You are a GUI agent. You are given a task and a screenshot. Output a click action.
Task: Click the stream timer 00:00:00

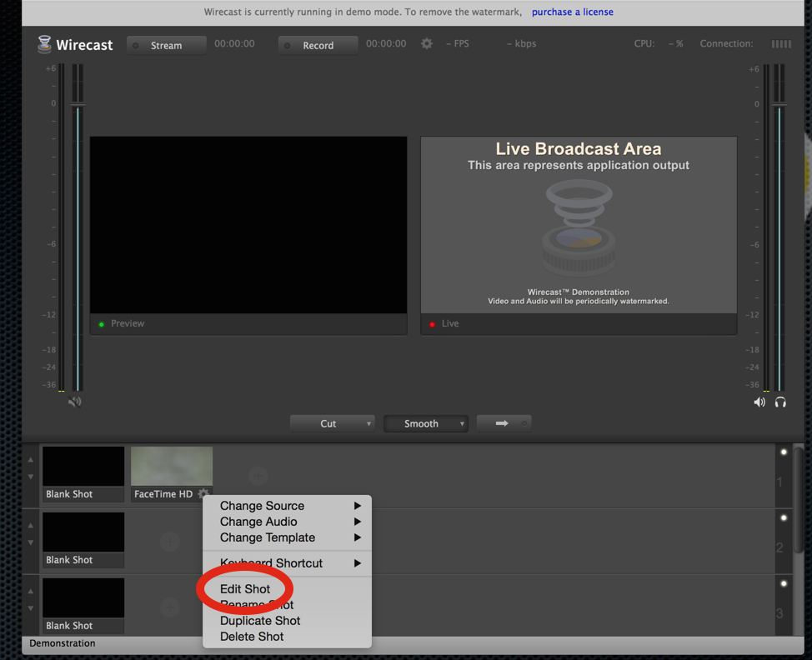(x=234, y=44)
